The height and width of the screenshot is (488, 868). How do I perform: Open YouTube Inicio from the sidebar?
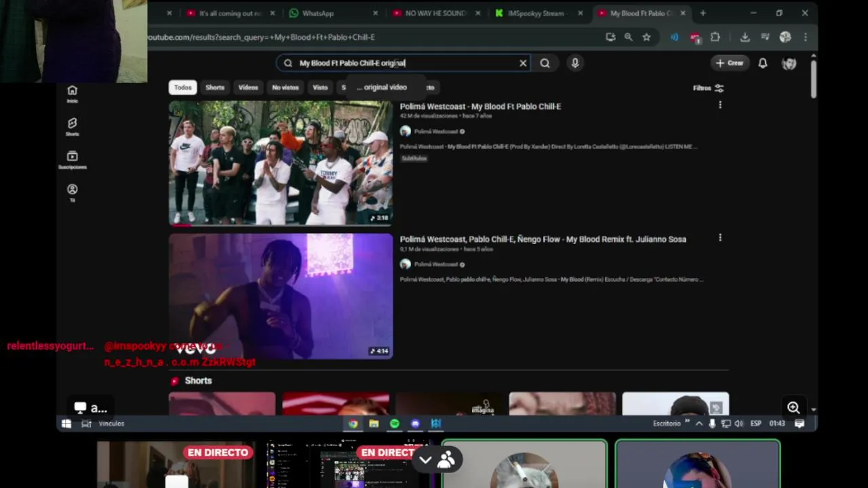[x=72, y=94]
